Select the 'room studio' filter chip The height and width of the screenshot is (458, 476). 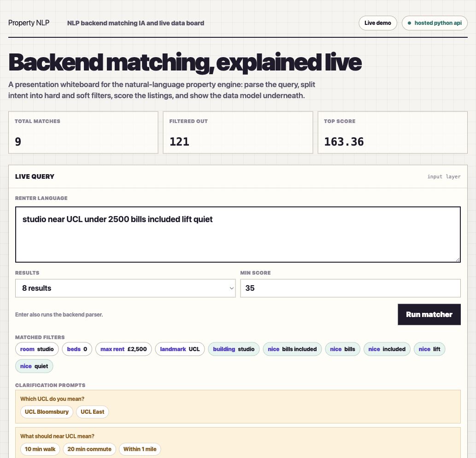pos(37,349)
